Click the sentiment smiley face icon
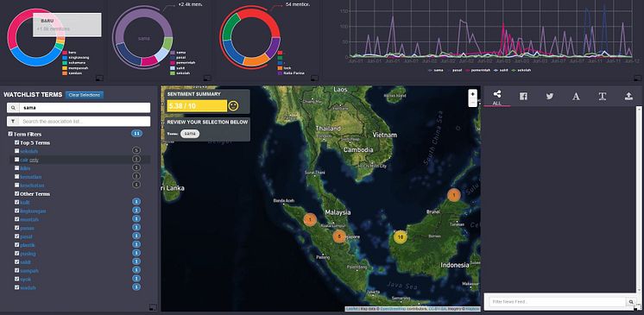The height and width of the screenshot is (315, 644). pyautogui.click(x=233, y=106)
